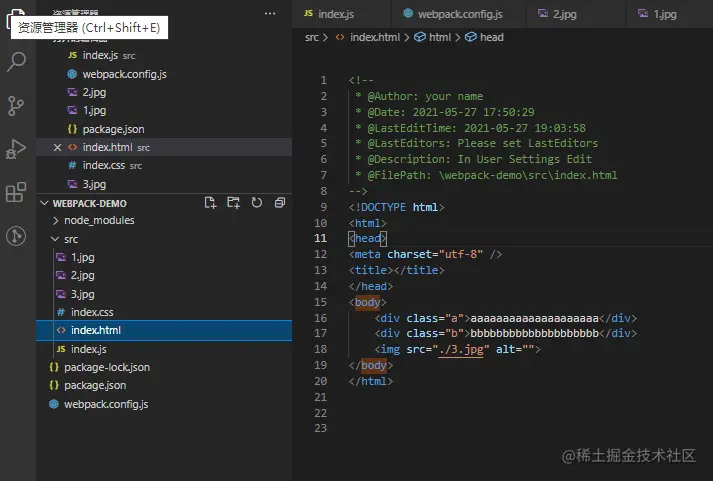Collapse all folders in WEBPACK-DEMO explorer
The image size is (713, 481).
point(280,203)
